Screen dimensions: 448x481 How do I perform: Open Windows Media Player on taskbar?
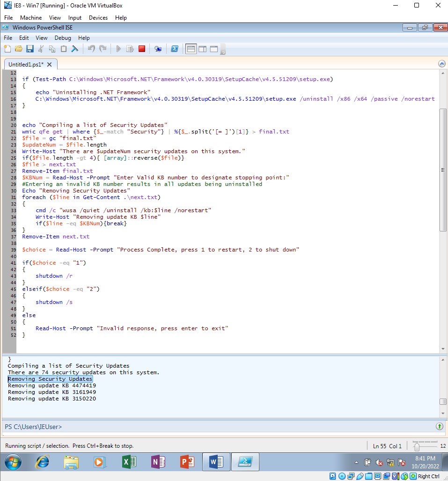(100, 462)
